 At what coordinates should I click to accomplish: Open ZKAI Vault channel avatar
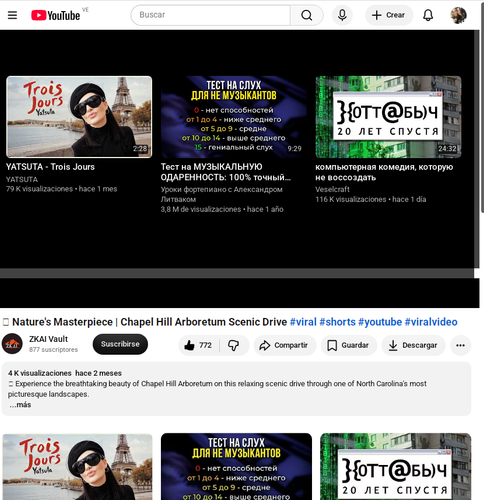pyautogui.click(x=12, y=344)
